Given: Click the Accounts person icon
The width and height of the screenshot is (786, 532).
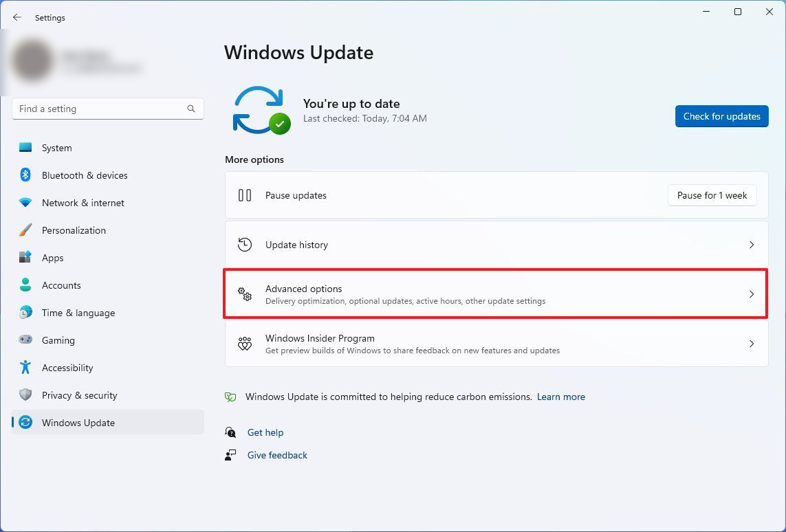Looking at the screenshot, I should click(25, 285).
